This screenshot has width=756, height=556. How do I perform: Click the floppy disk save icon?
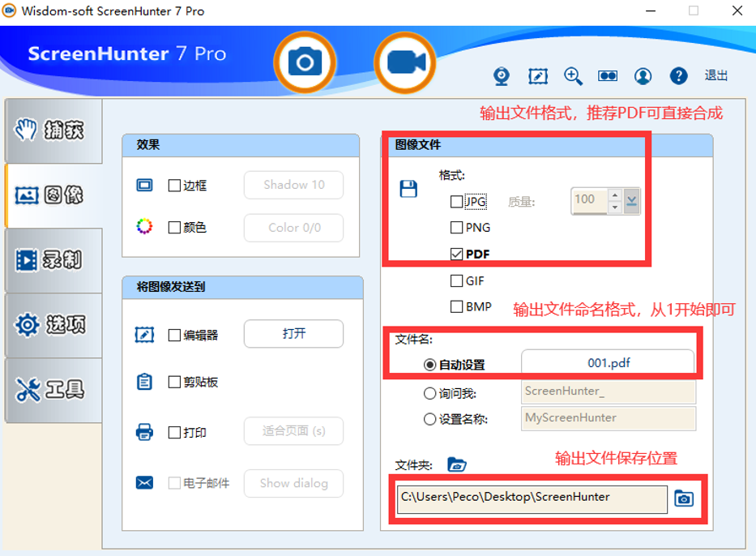click(x=408, y=189)
